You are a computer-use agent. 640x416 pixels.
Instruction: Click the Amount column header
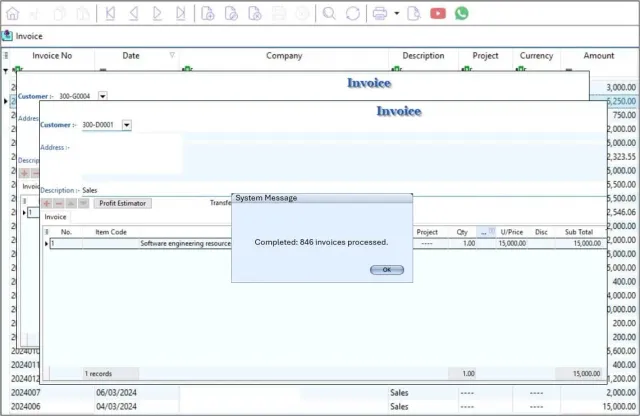598,56
